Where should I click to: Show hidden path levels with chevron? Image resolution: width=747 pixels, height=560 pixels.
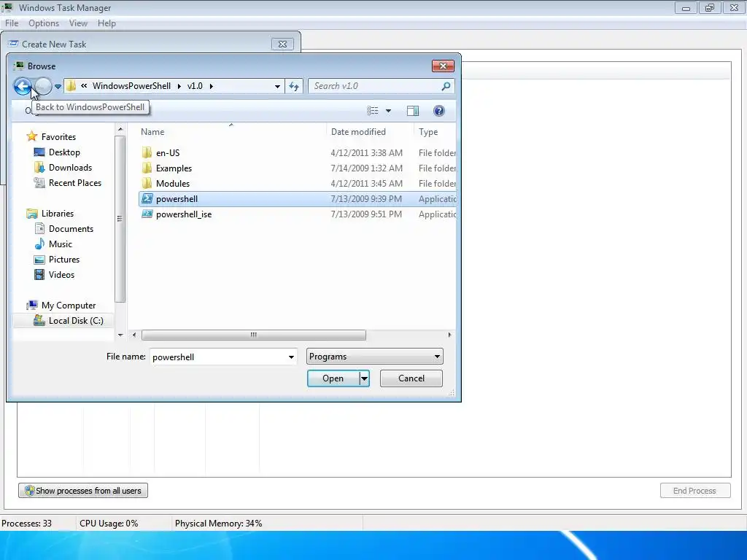(x=84, y=86)
